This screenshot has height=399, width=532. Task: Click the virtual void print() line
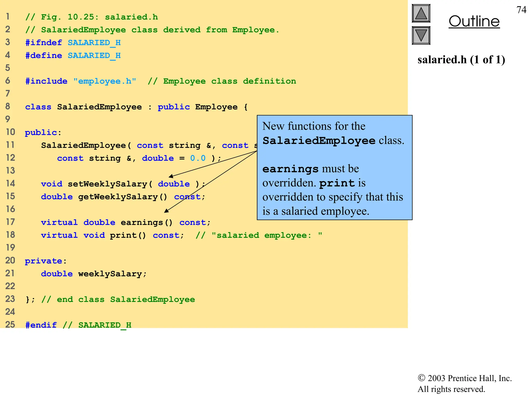click(x=112, y=235)
